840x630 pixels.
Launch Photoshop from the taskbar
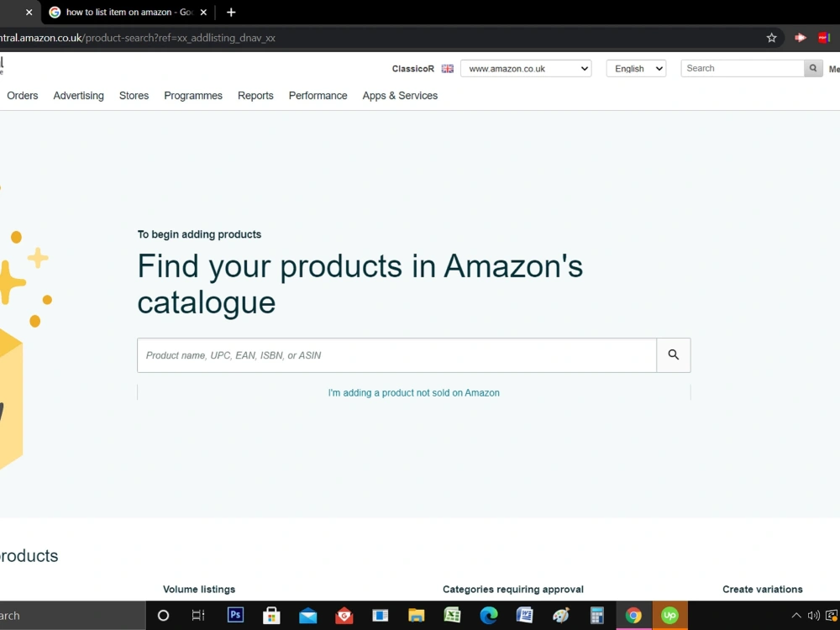[x=235, y=615]
